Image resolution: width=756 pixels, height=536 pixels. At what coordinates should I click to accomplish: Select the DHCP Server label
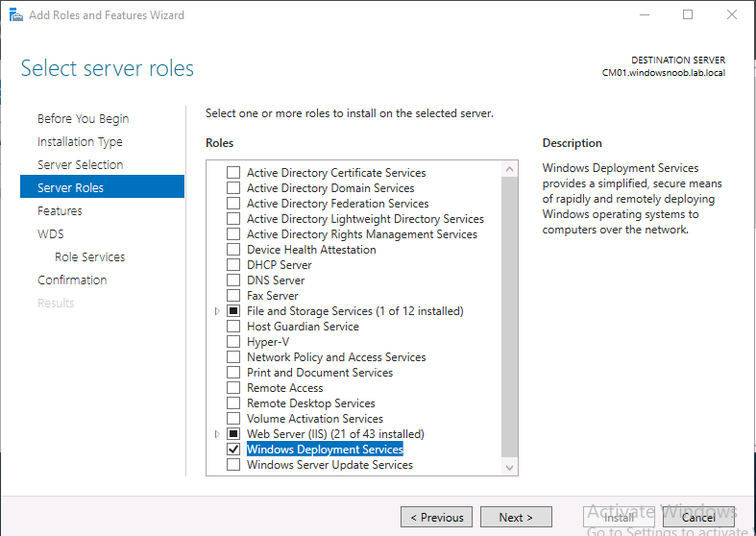click(280, 265)
